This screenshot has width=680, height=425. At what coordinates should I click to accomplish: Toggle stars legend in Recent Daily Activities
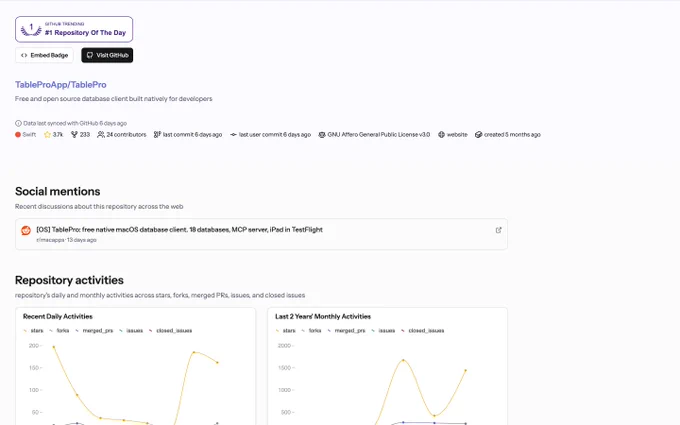(33, 330)
